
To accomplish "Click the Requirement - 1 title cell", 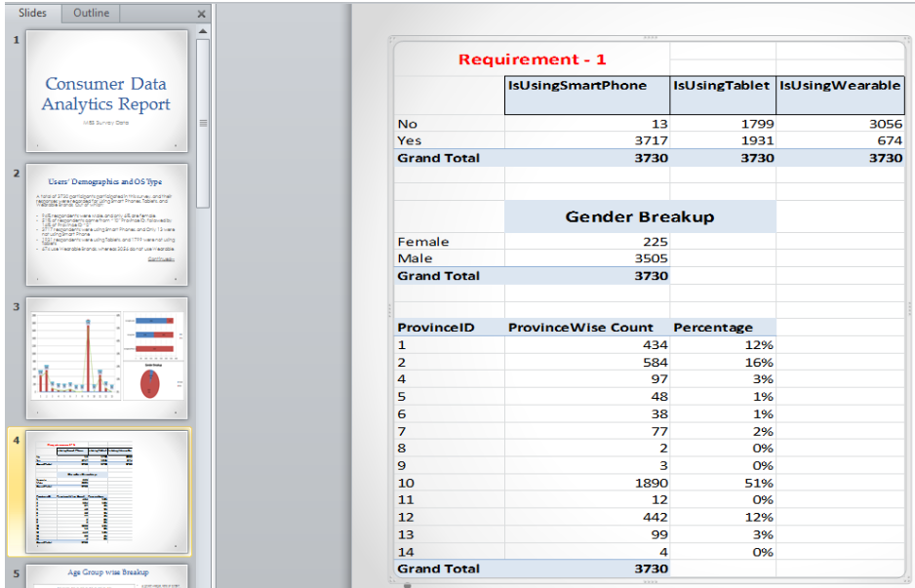I will point(532,59).
